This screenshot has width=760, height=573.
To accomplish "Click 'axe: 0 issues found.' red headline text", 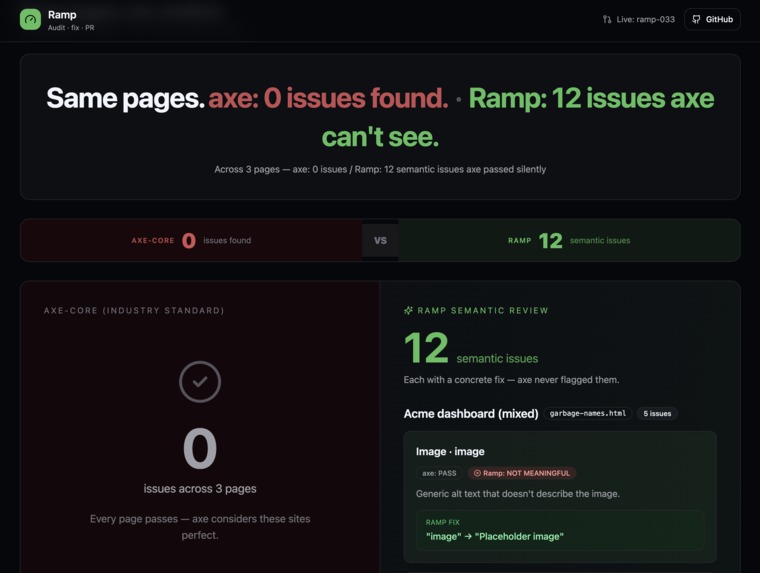I will (328, 98).
